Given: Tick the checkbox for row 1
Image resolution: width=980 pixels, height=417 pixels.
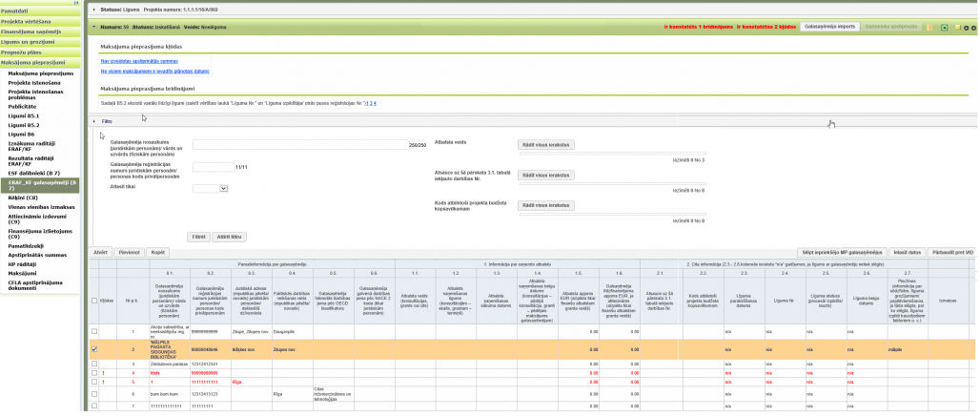Looking at the screenshot, I should coord(93,330).
